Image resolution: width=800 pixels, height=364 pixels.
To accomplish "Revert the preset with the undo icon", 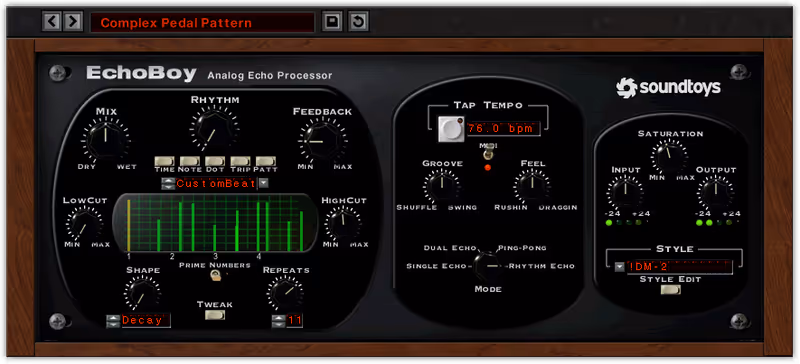I will 358,22.
